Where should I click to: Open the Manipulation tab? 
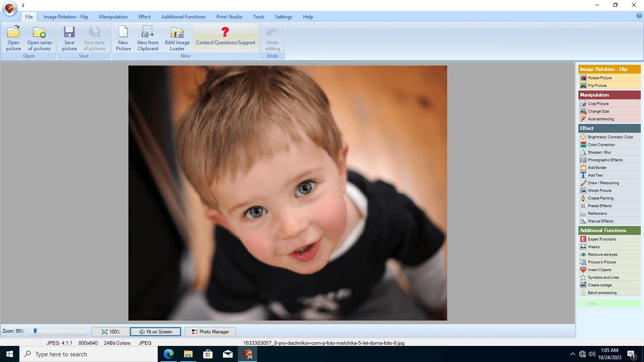click(x=113, y=17)
